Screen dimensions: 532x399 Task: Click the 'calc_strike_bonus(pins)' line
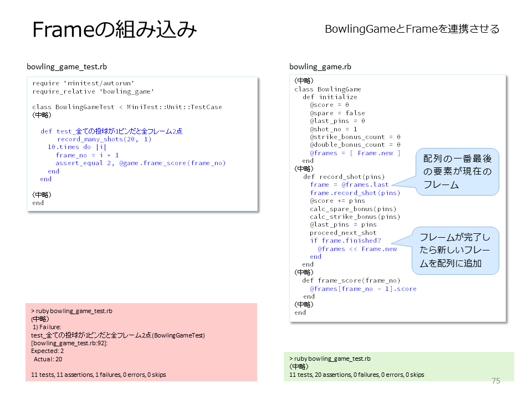point(355,217)
